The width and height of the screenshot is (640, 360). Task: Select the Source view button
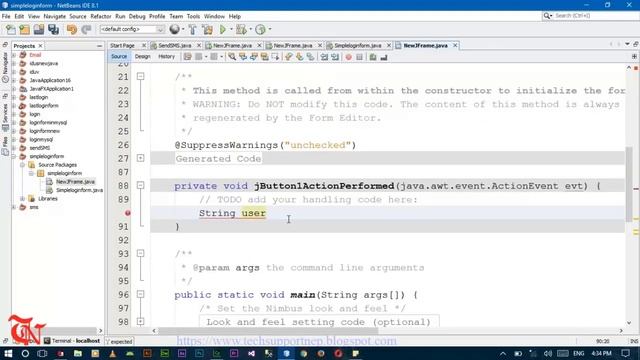119,57
